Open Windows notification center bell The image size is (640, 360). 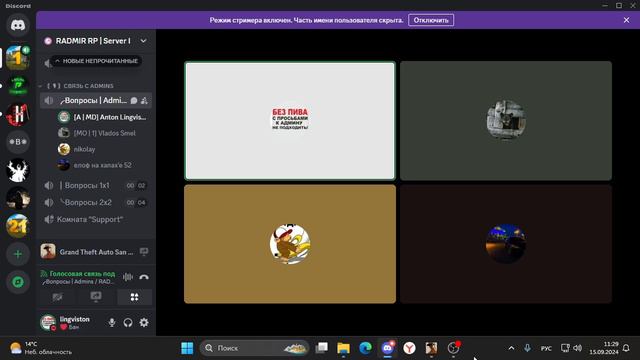(x=626, y=348)
